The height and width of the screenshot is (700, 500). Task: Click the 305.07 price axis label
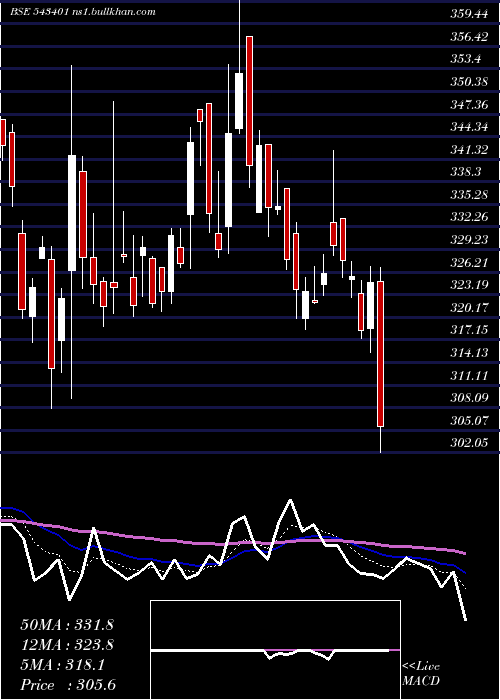pyautogui.click(x=469, y=421)
